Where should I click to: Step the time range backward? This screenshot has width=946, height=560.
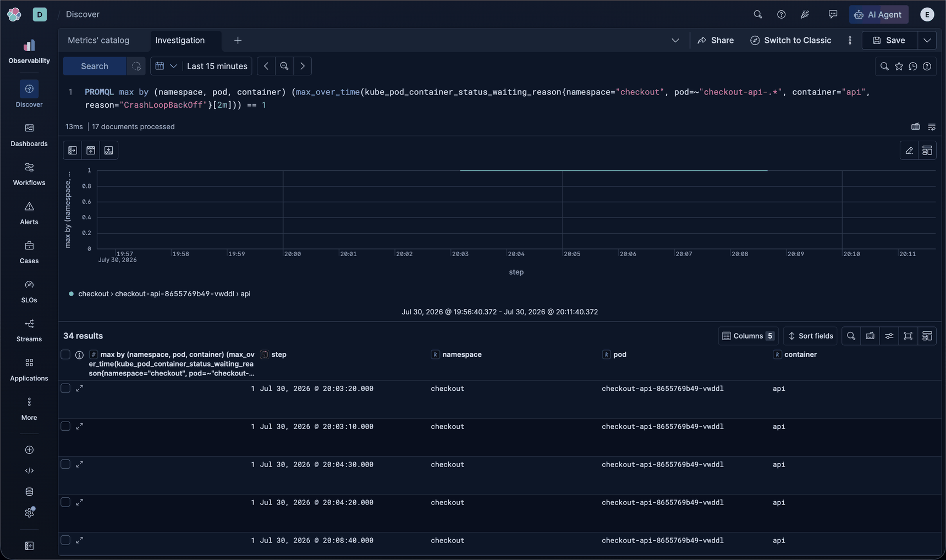266,66
